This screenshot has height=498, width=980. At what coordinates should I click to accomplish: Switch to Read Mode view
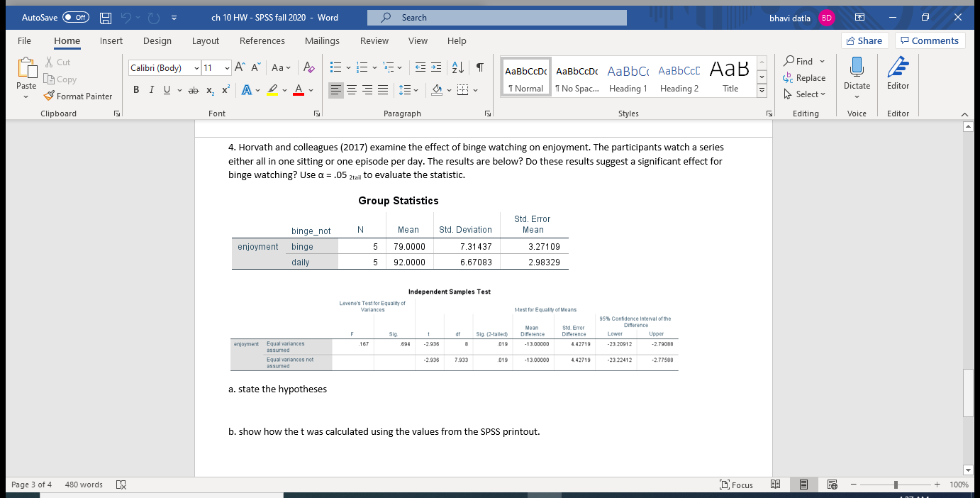776,485
